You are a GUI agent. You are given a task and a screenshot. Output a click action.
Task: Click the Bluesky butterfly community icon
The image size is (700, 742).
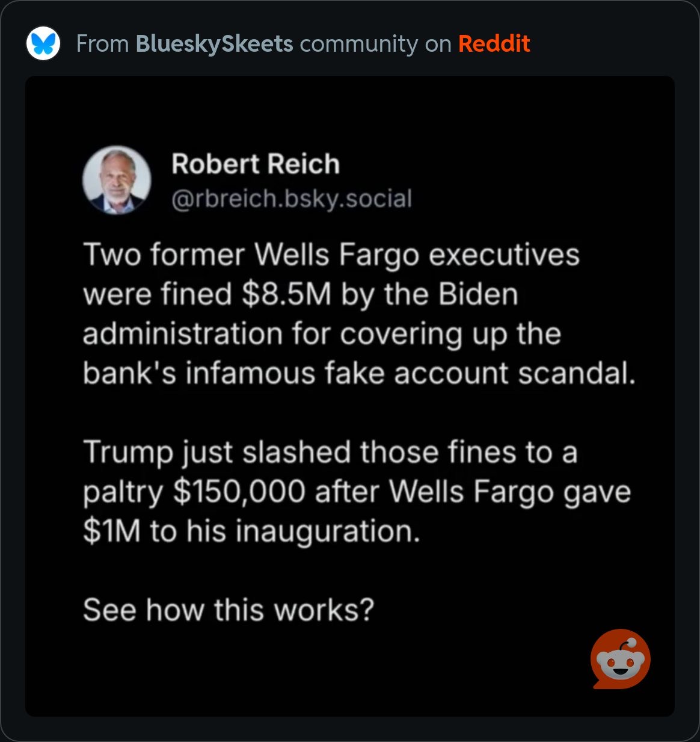pos(43,43)
